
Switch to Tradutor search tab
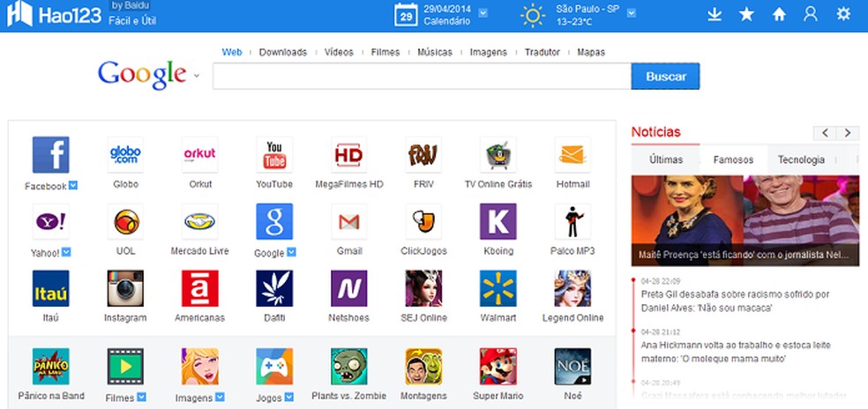tap(542, 52)
